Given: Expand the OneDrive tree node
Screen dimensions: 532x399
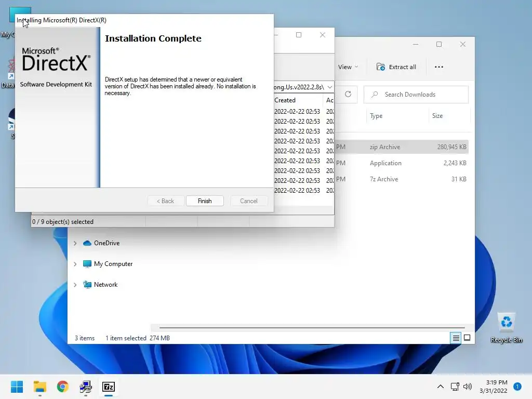Looking at the screenshot, I should 75,243.
